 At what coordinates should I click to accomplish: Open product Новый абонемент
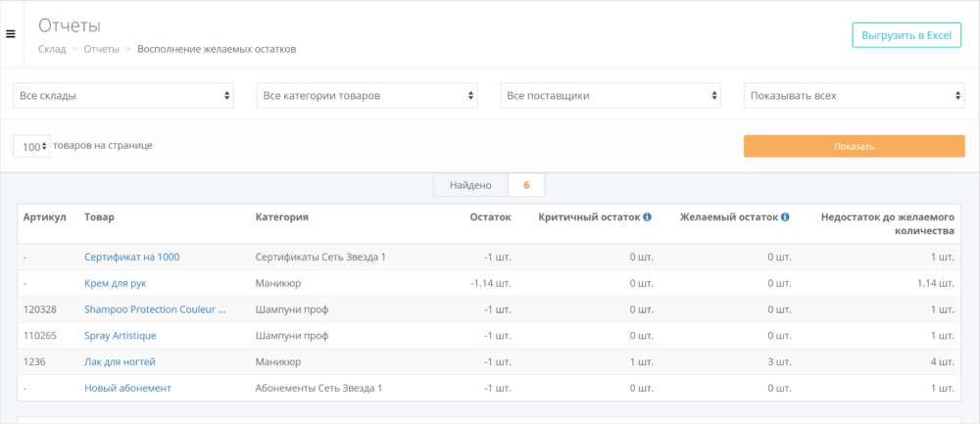127,388
